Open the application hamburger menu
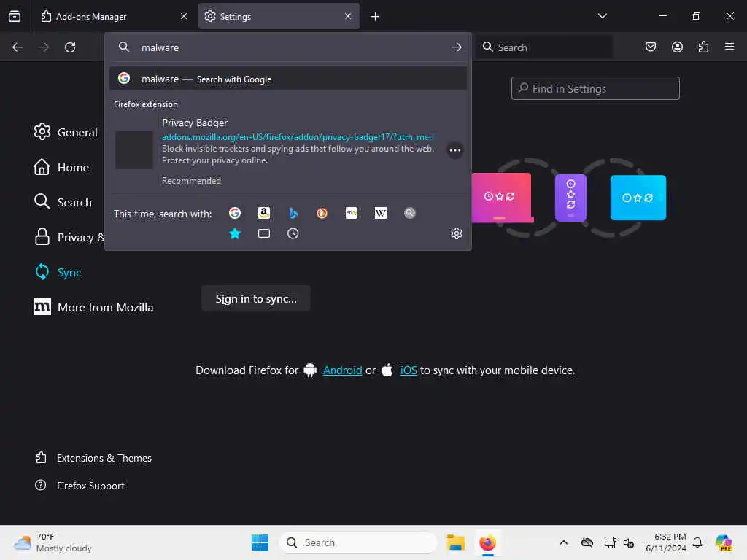The image size is (747, 560). [x=729, y=47]
